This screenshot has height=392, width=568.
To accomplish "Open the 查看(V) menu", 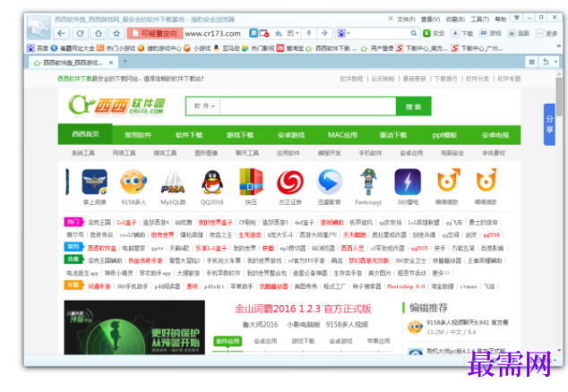I will point(430,19).
